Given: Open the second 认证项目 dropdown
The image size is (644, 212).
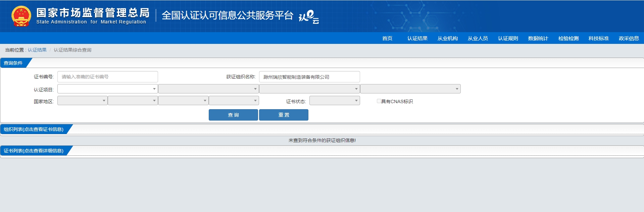Looking at the screenshot, I should (208, 89).
